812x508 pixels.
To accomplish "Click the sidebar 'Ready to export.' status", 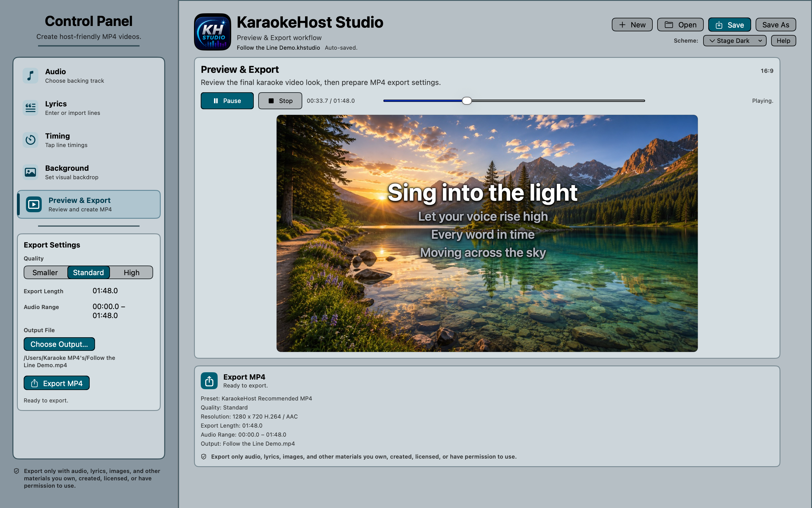I will (46, 400).
